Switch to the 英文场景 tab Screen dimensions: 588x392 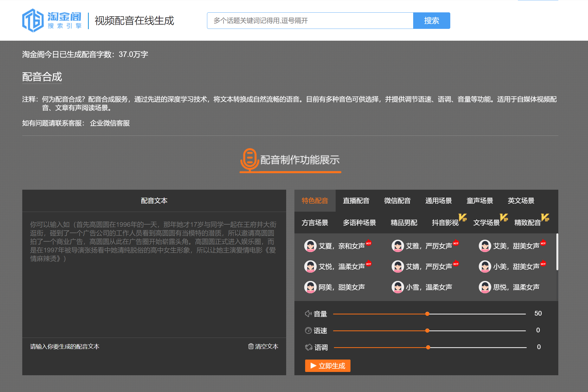click(521, 201)
